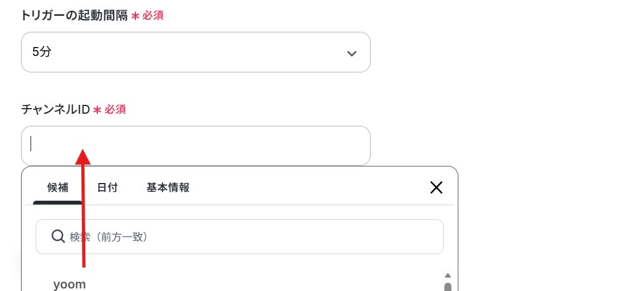Click into the 検索(前方一致) search field

(240, 237)
